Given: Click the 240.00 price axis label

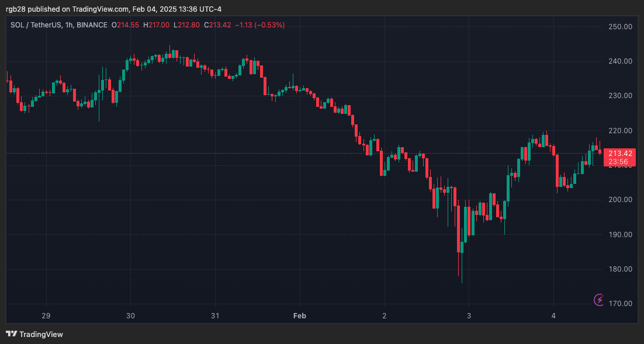Looking at the screenshot, I should pyautogui.click(x=620, y=61).
